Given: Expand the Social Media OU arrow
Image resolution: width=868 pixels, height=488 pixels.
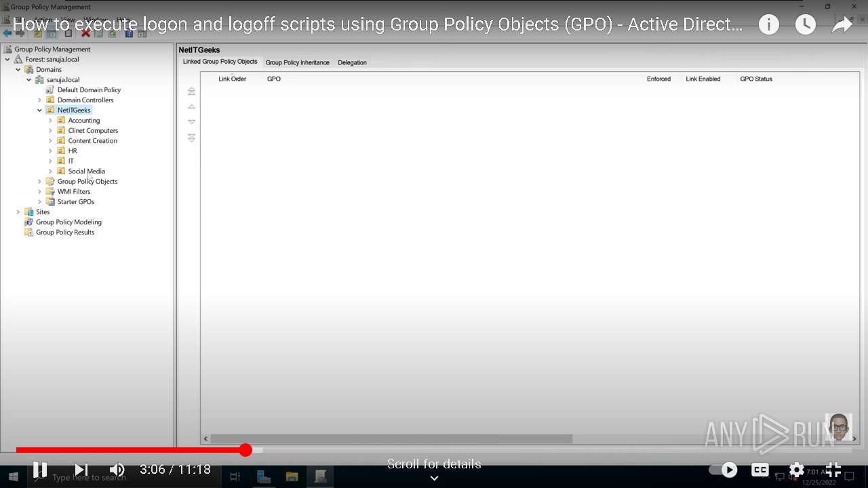Looking at the screenshot, I should tap(50, 171).
